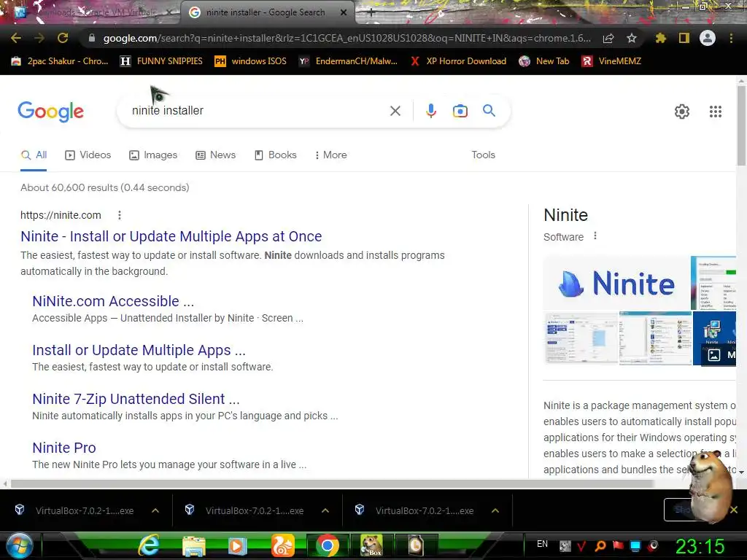Expand options for the first VirtualBox download
The width and height of the screenshot is (747, 560).
[x=155, y=510]
